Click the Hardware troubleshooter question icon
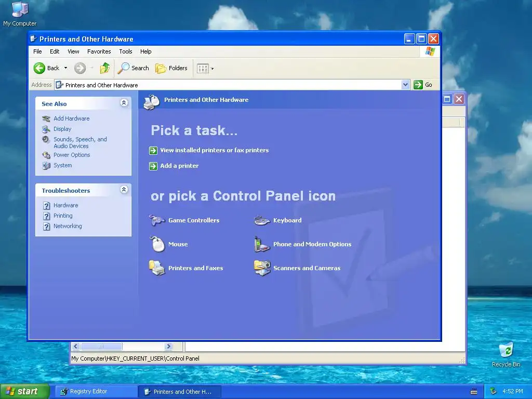Image resolution: width=532 pixels, height=399 pixels. 47,206
